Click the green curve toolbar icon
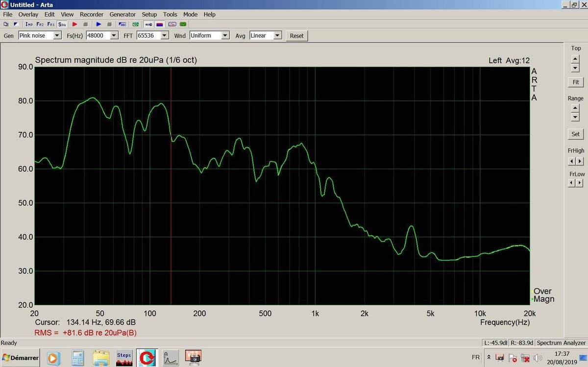Viewport: 588px width, 367px height. coord(183,24)
